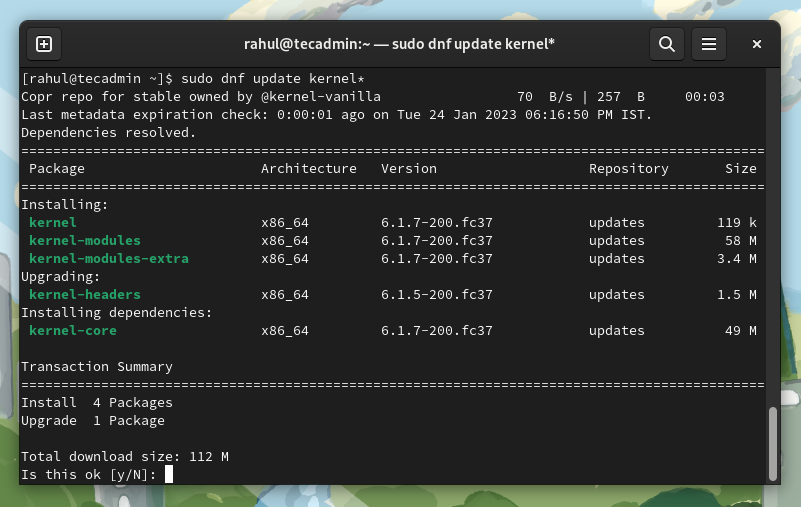
Task: Click the Package column header
Action: [56, 168]
